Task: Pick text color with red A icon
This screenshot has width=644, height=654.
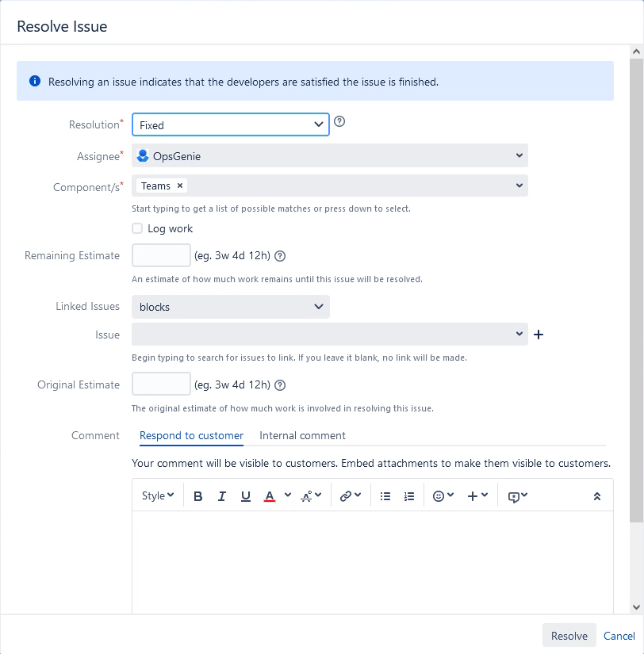Action: 270,496
